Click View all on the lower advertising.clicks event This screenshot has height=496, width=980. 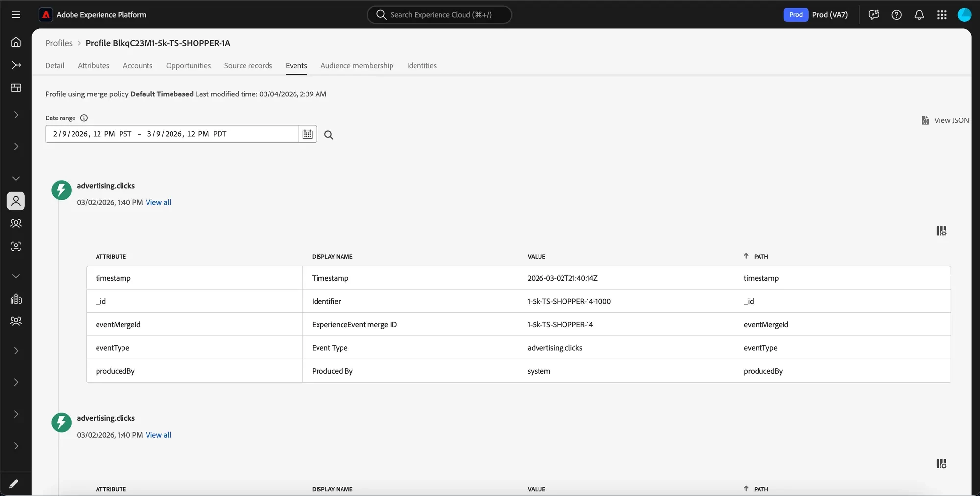[158, 435]
